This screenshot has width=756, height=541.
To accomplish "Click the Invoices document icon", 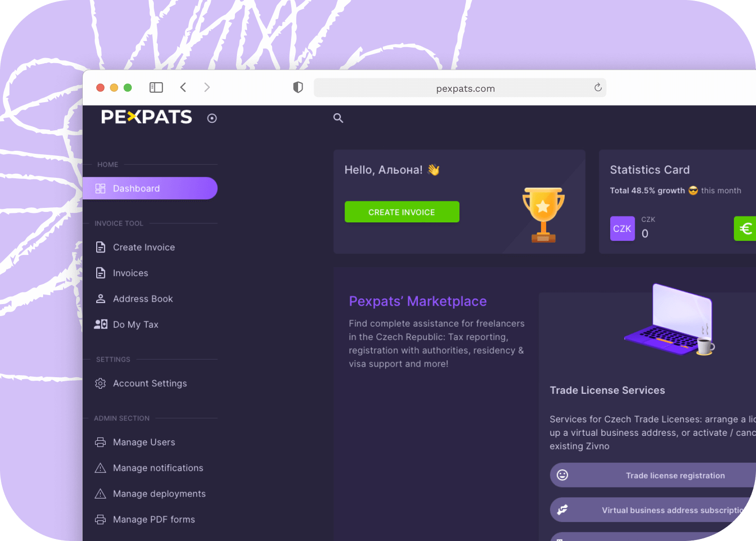I will click(x=101, y=273).
